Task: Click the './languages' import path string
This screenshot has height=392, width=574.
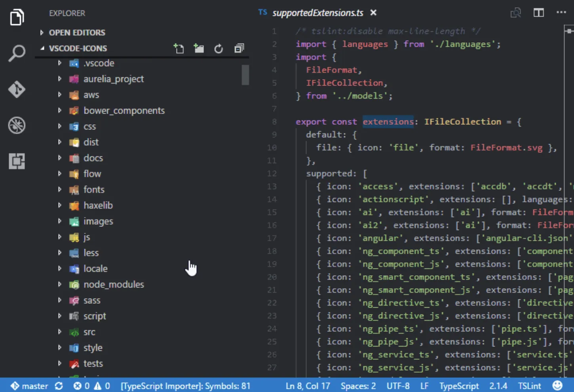Action: (463, 44)
